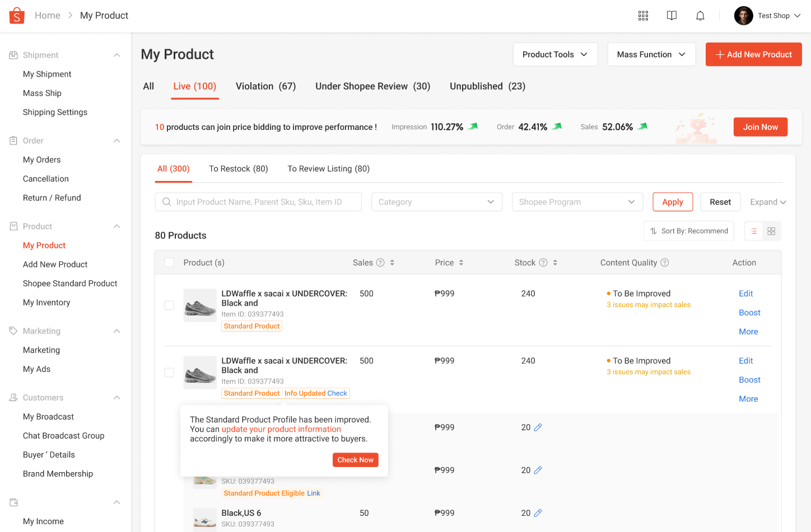Sort by the Price column arrows

[461, 263]
